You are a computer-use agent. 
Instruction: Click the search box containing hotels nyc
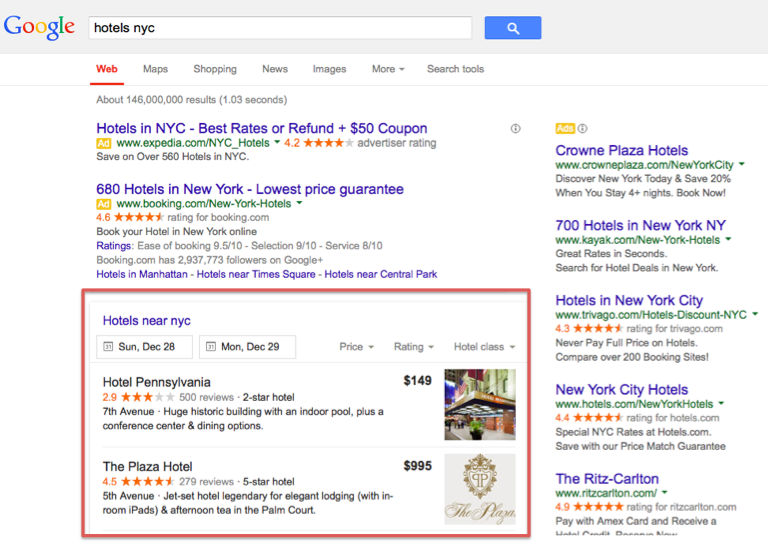[x=280, y=28]
